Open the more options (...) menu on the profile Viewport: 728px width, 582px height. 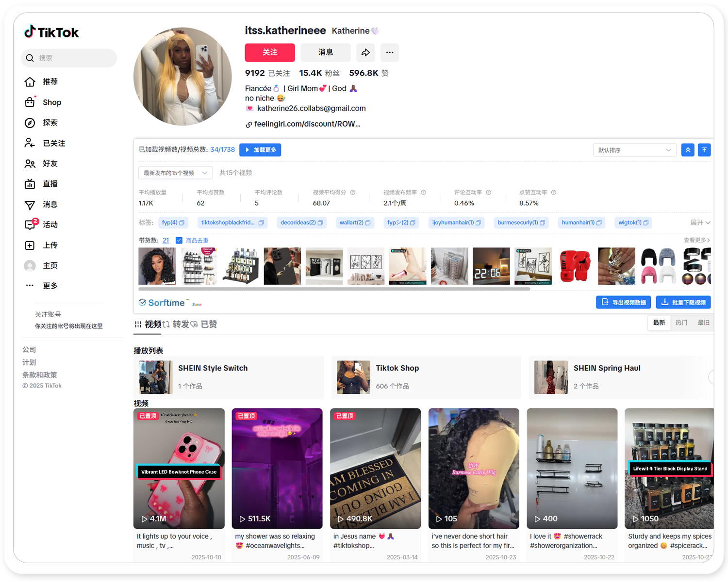pyautogui.click(x=389, y=52)
